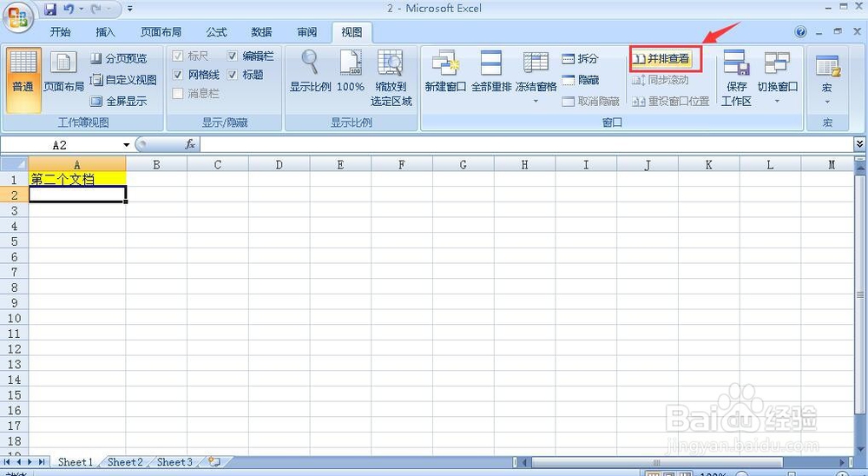
Task: Click the Save icon in quick access toolbar
Action: (50, 9)
